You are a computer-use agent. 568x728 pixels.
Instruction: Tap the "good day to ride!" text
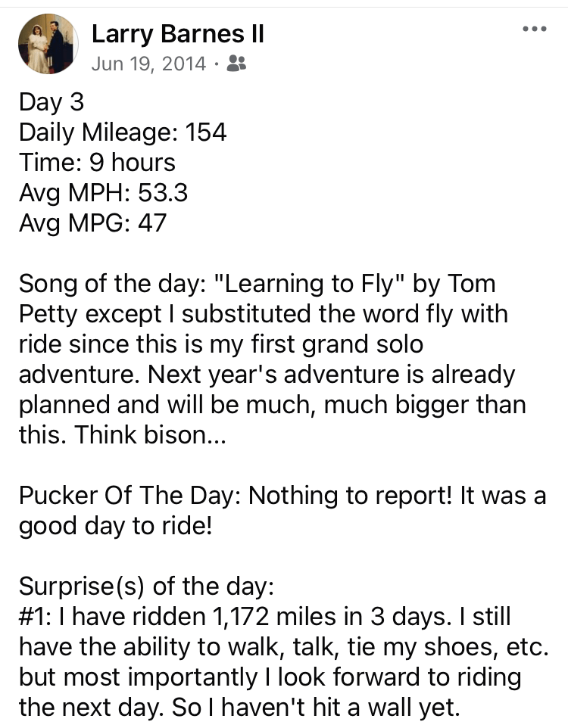(115, 526)
